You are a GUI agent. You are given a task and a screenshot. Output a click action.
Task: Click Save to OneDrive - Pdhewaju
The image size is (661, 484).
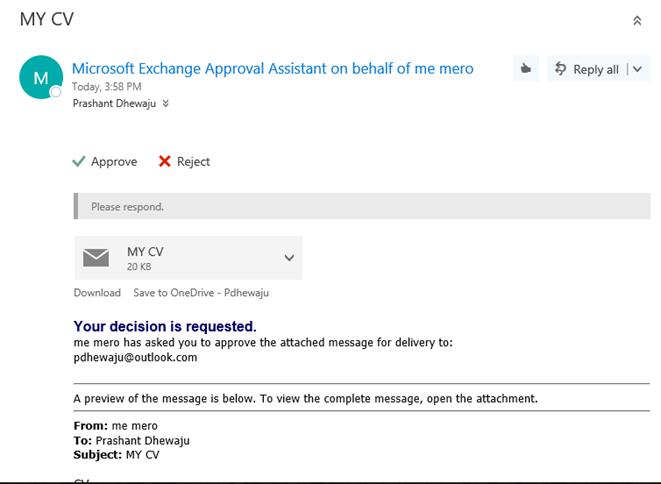(x=201, y=293)
